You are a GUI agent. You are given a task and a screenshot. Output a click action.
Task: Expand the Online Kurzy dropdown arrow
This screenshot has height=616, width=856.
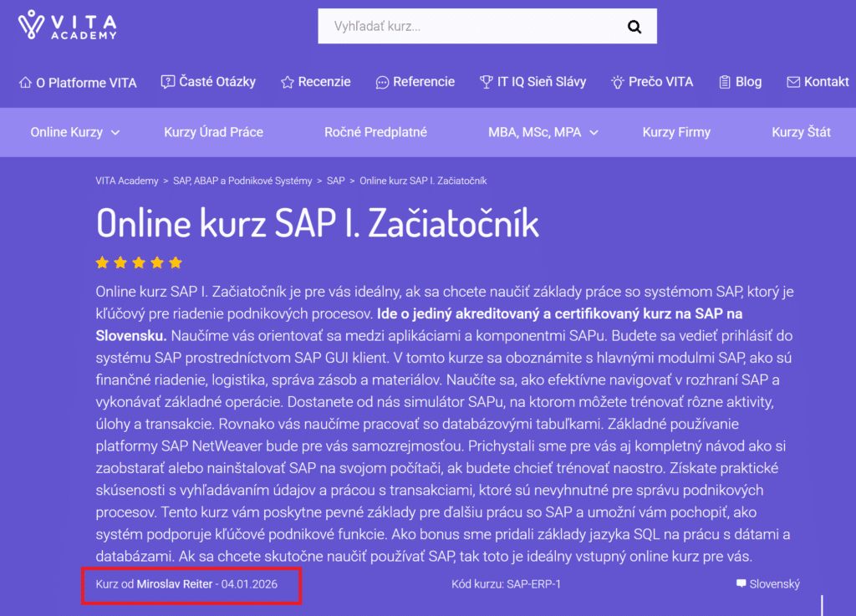pyautogui.click(x=115, y=133)
